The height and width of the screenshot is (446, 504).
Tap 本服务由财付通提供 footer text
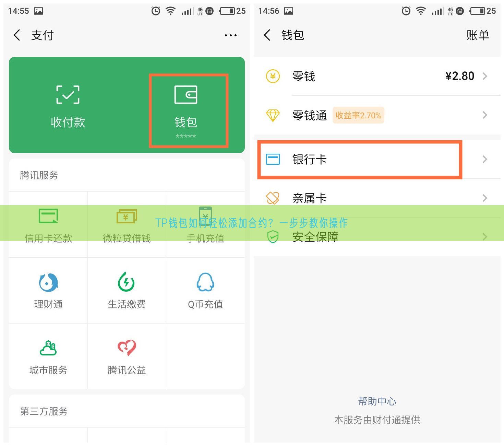pyautogui.click(x=377, y=420)
